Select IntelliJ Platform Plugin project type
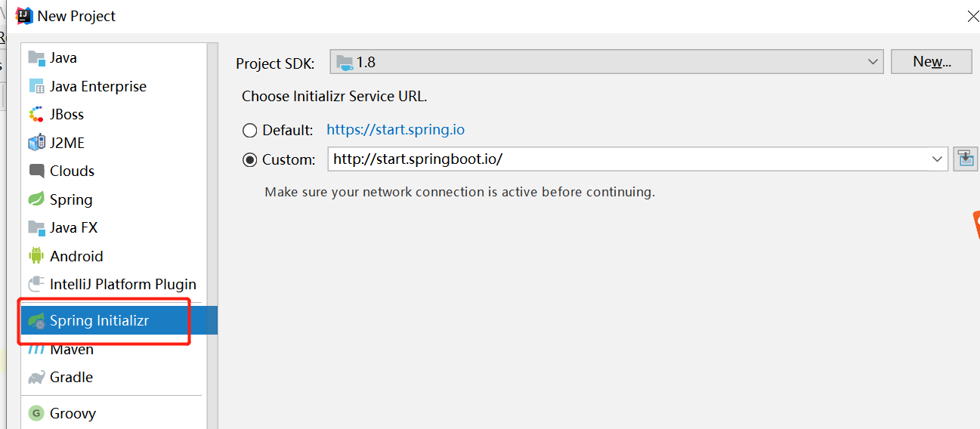This screenshot has height=429, width=980. coord(122,285)
